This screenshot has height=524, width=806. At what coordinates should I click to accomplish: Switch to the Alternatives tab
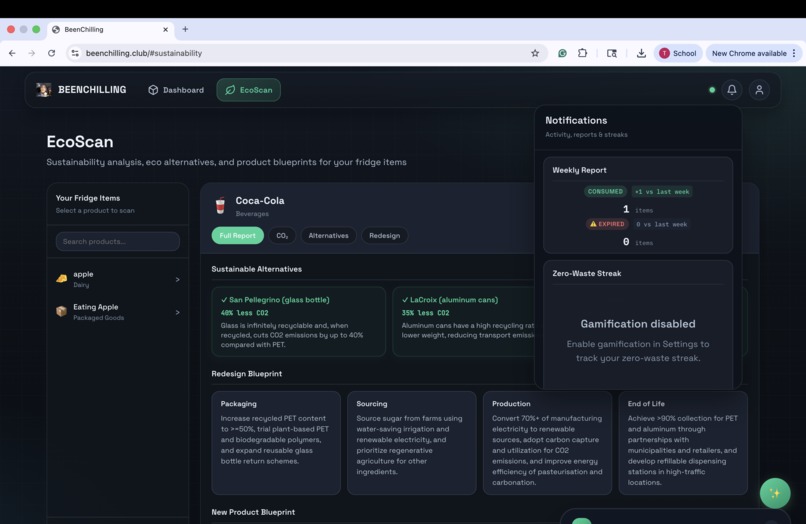coord(328,236)
